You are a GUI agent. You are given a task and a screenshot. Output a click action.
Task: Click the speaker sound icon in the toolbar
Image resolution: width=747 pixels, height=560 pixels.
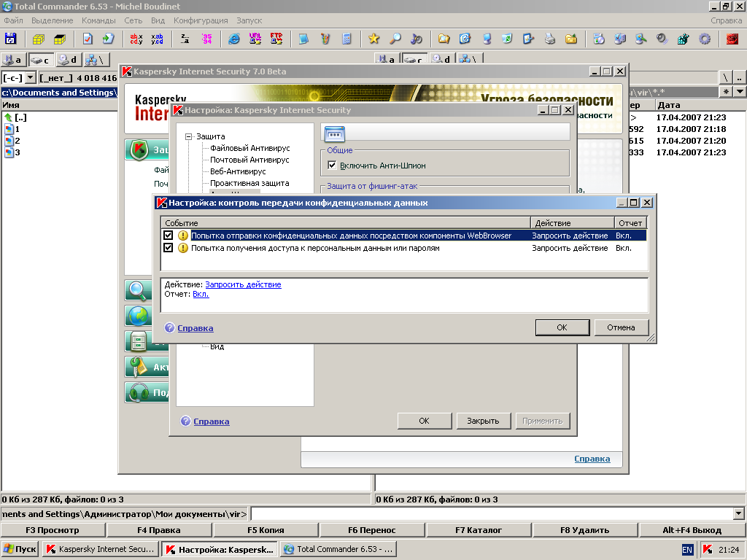[662, 39]
